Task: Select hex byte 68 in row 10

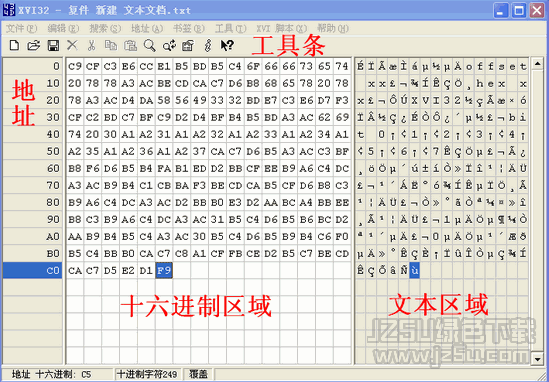Action: [x=271, y=83]
